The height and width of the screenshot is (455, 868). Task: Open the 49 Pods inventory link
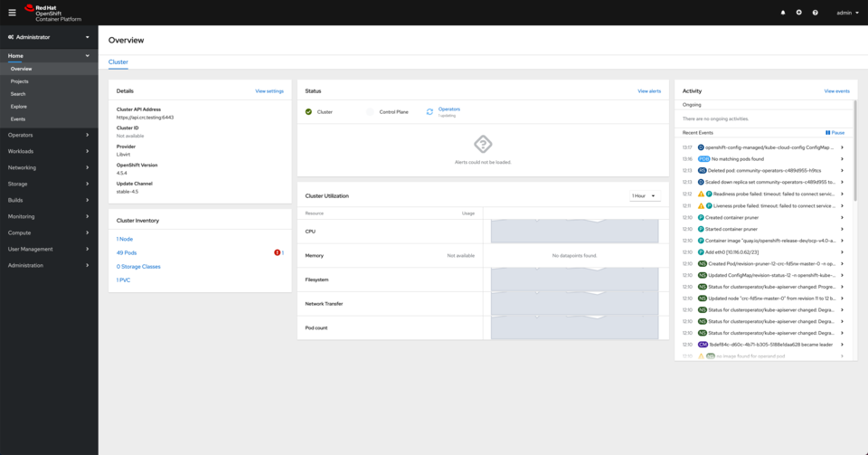[127, 253]
